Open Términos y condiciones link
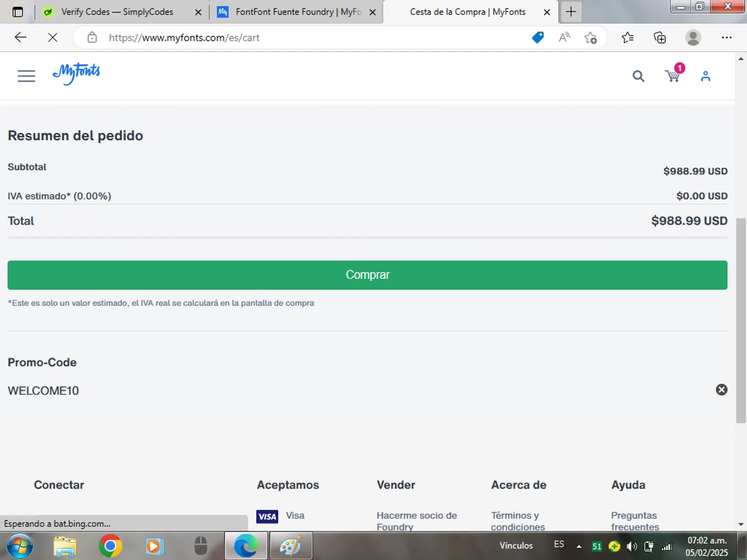Viewport: 747px width, 560px height. [518, 521]
